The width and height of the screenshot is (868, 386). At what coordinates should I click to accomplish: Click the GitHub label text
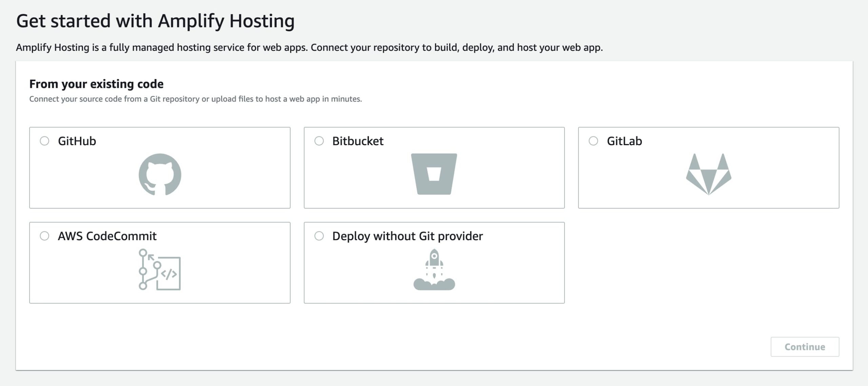click(77, 141)
